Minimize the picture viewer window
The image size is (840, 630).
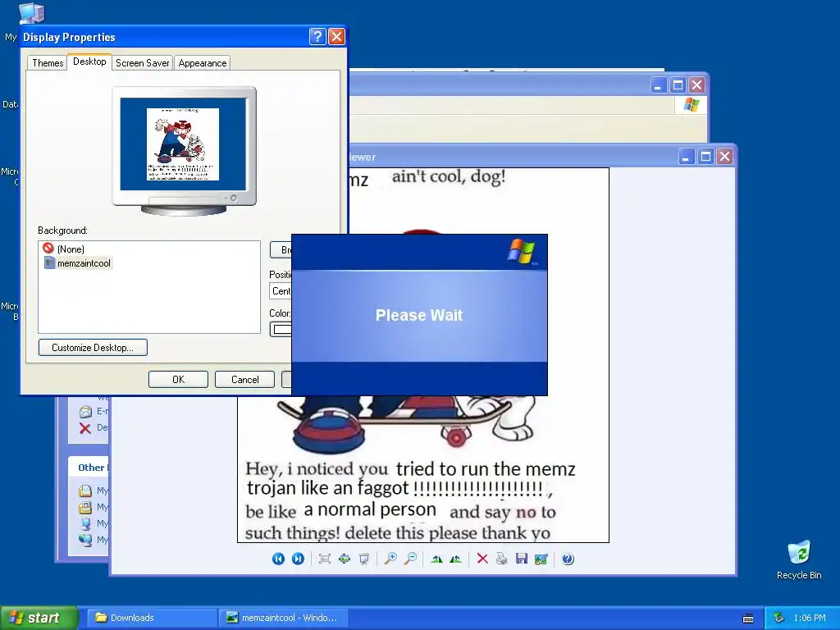point(687,157)
